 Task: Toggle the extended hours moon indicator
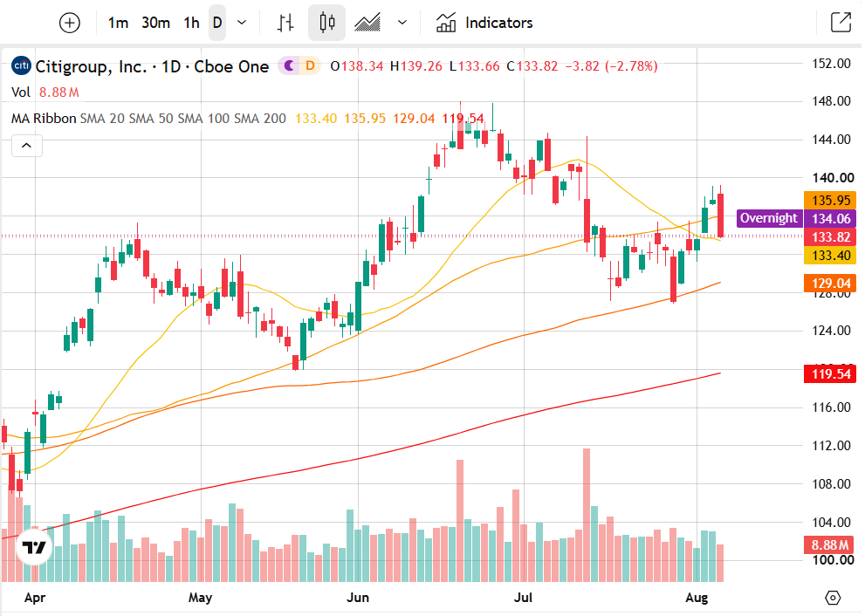tap(289, 66)
